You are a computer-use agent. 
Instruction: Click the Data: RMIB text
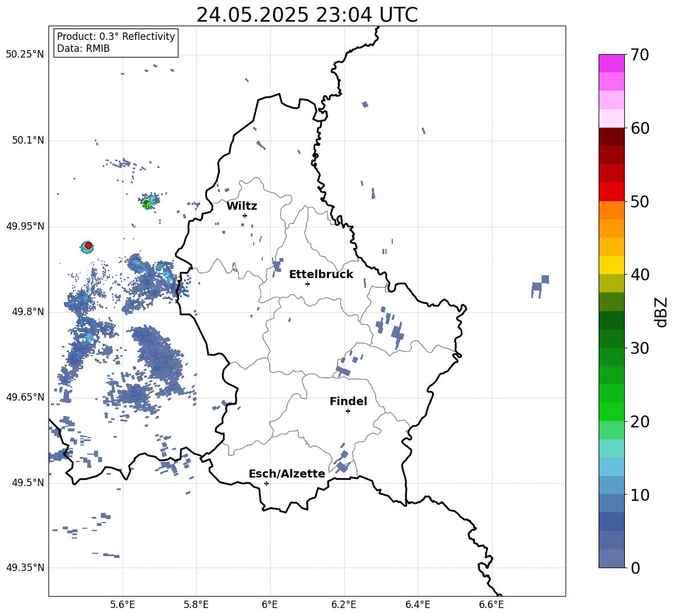83,48
